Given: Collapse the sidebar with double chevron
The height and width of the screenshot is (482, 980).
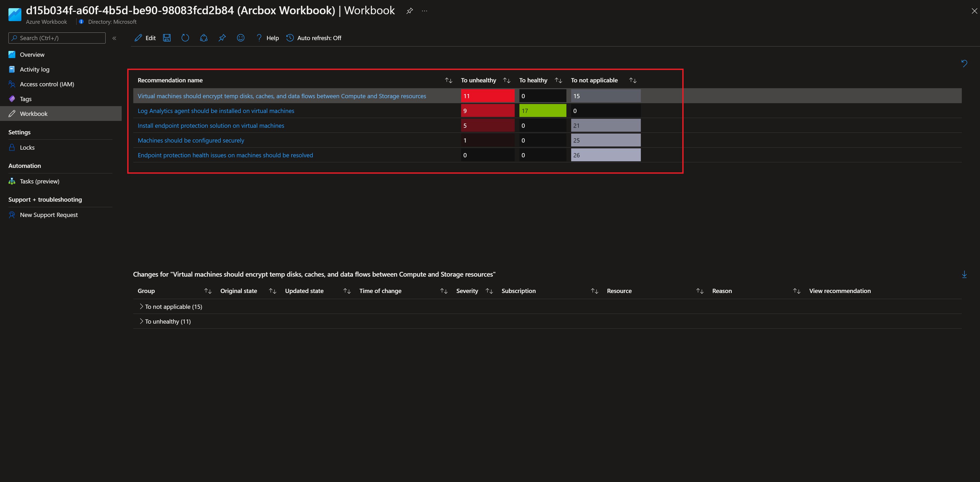Looking at the screenshot, I should tap(114, 38).
